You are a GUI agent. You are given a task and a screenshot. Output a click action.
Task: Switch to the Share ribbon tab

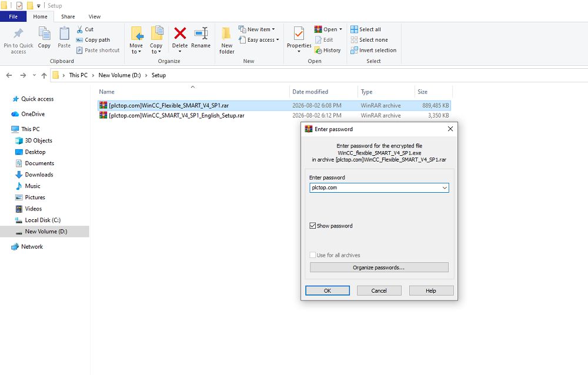point(68,16)
